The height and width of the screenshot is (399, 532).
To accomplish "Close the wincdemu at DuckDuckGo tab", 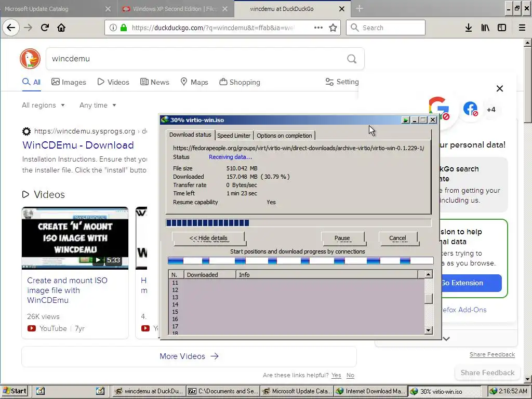I will pos(342,9).
